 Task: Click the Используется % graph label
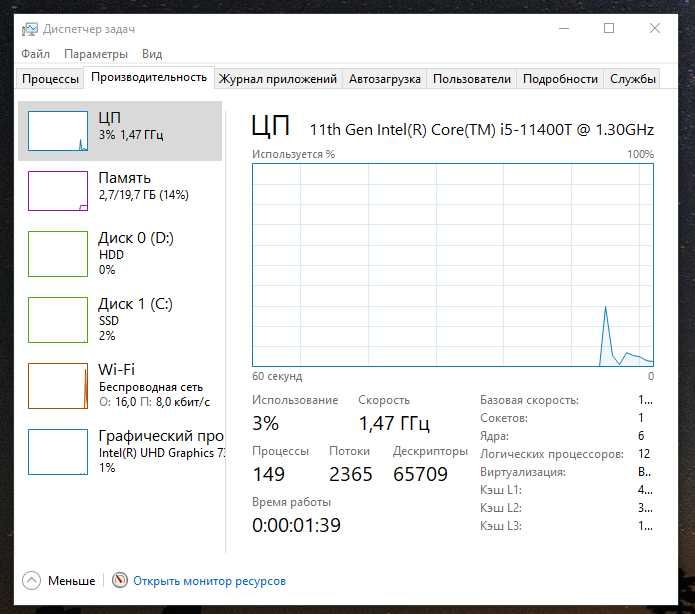pos(293,154)
